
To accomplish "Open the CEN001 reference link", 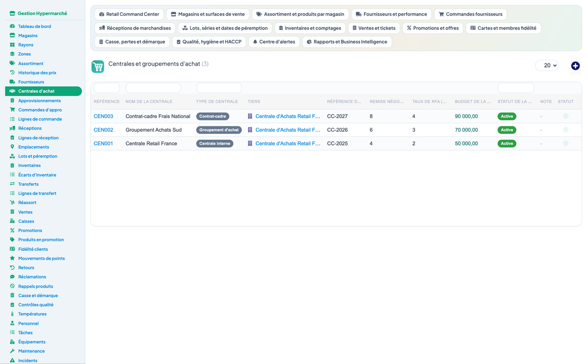I will [x=103, y=144].
